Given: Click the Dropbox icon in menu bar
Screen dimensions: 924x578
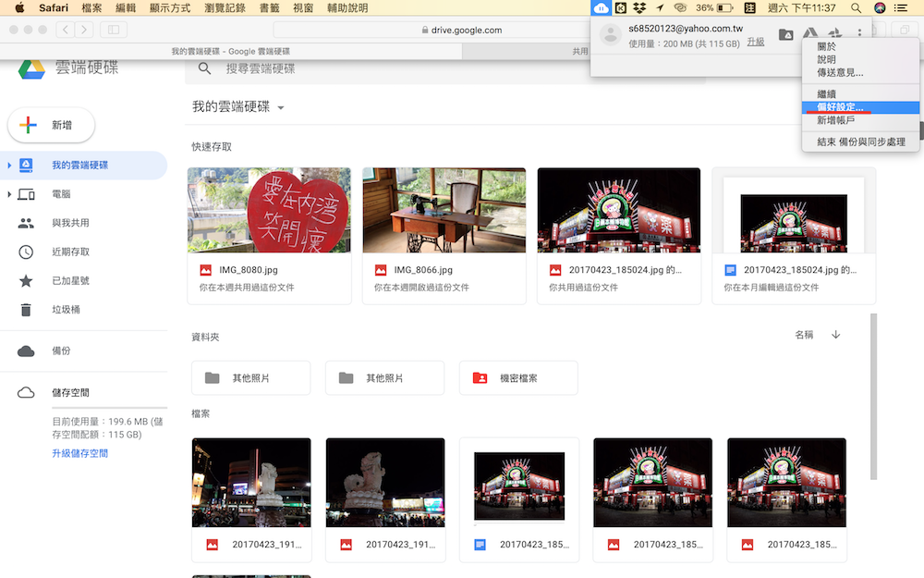Looking at the screenshot, I should [638, 7].
